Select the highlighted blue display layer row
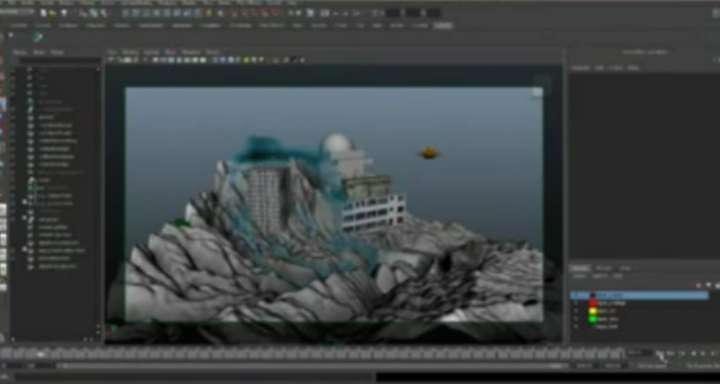The width and height of the screenshot is (720, 384). 639,295
